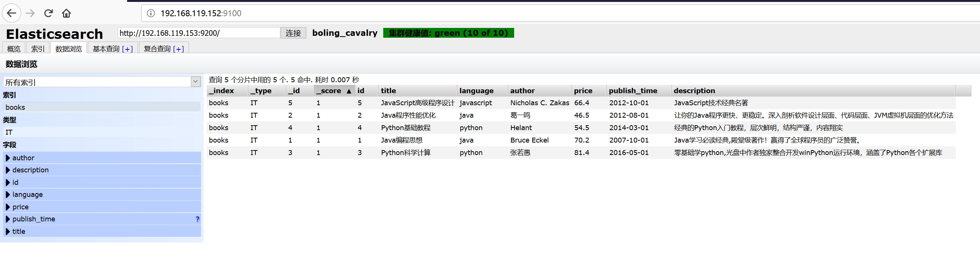Sort by the publish_time column header
980x264 pixels.
[x=639, y=91]
